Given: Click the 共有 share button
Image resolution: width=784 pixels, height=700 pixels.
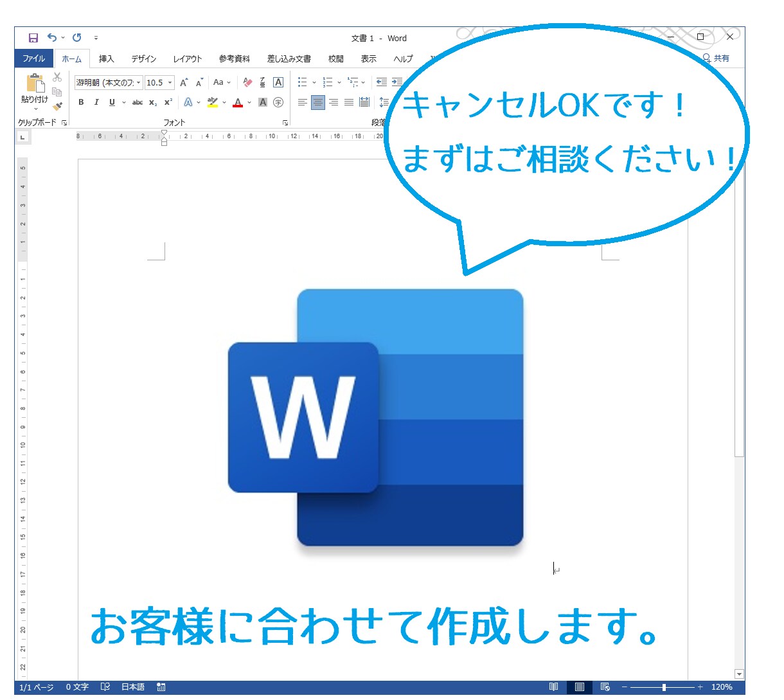Looking at the screenshot, I should 716,58.
